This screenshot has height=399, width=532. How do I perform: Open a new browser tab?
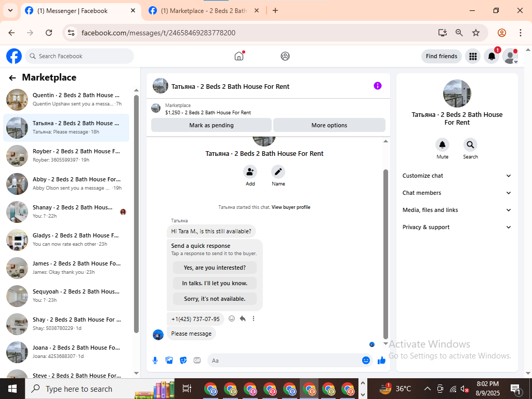point(275,10)
